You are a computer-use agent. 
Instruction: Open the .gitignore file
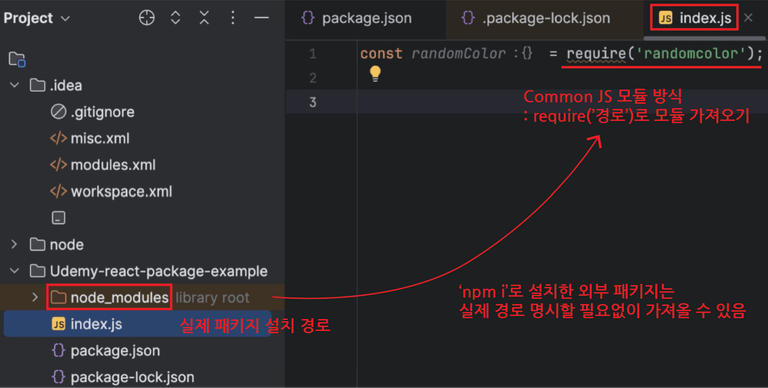click(x=102, y=112)
